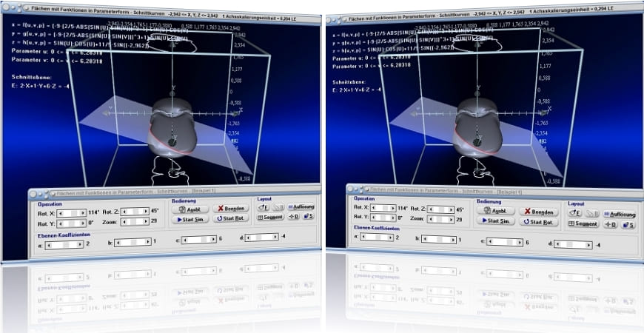Click layout E icon button in right window
This screenshot has height=333, width=644.
pyautogui.click(x=574, y=213)
